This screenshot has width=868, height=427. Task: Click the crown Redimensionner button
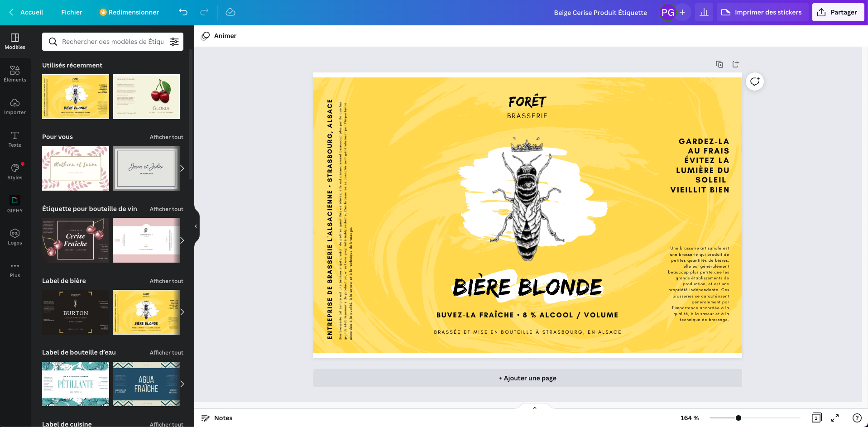coord(129,12)
